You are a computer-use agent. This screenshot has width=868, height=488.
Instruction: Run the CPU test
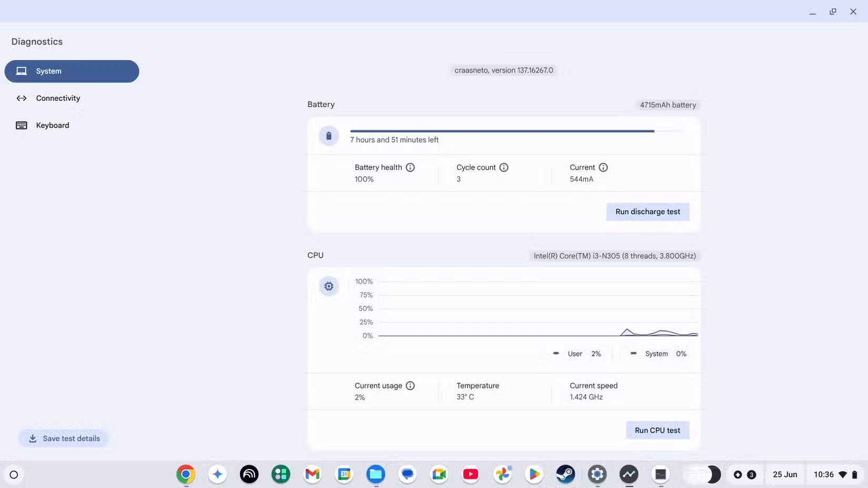coord(657,430)
